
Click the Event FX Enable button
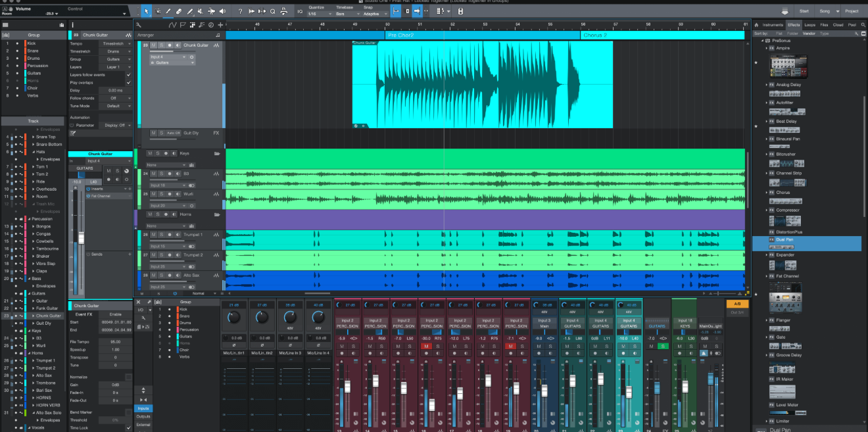tap(116, 314)
